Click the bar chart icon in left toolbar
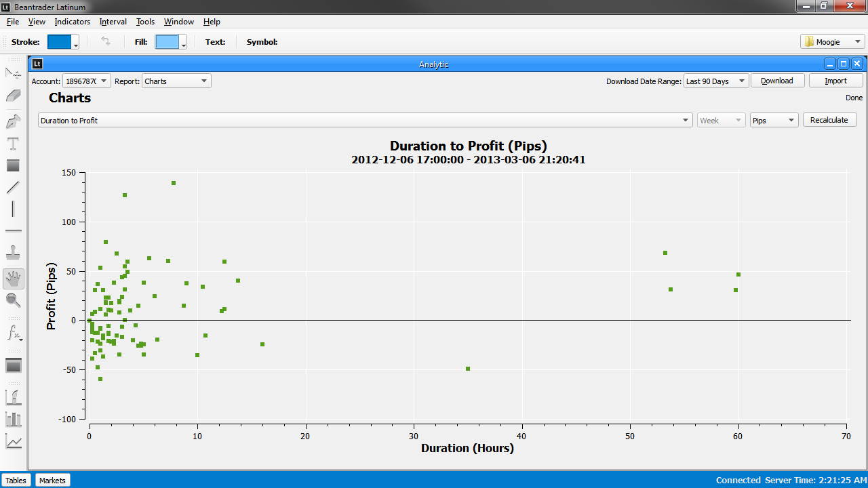 (x=14, y=419)
